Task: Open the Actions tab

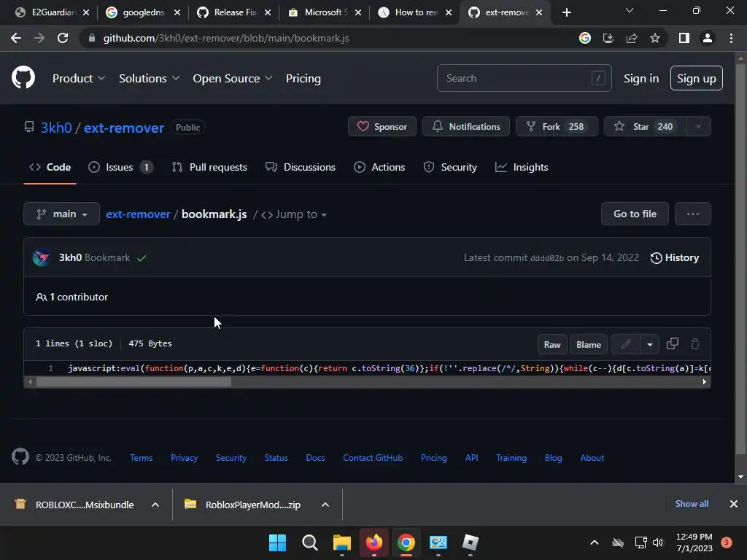Action: (x=379, y=167)
